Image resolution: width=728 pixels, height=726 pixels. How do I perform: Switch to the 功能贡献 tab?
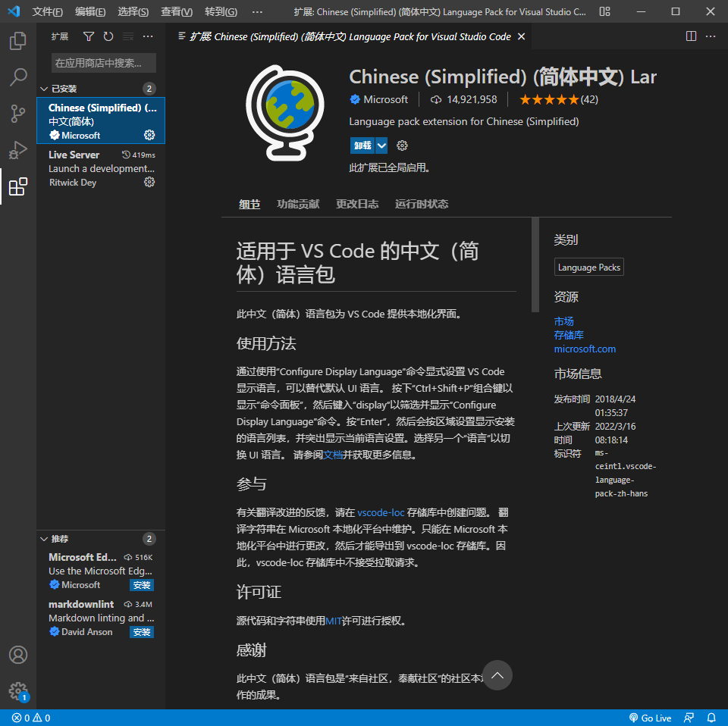pos(297,203)
